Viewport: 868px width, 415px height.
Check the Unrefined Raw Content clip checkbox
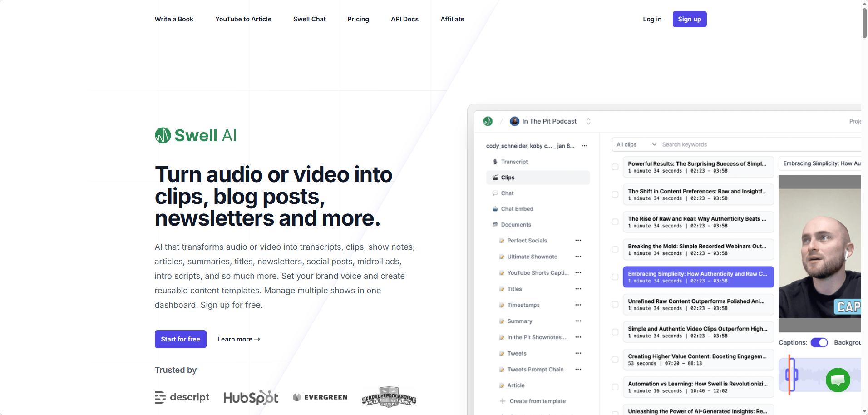tap(615, 305)
